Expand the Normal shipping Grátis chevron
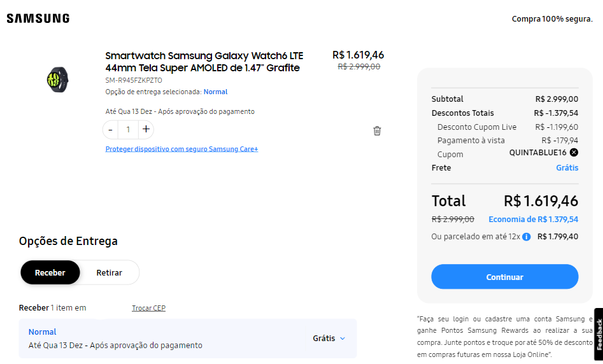Viewport: 603px width, 364px height. click(343, 339)
